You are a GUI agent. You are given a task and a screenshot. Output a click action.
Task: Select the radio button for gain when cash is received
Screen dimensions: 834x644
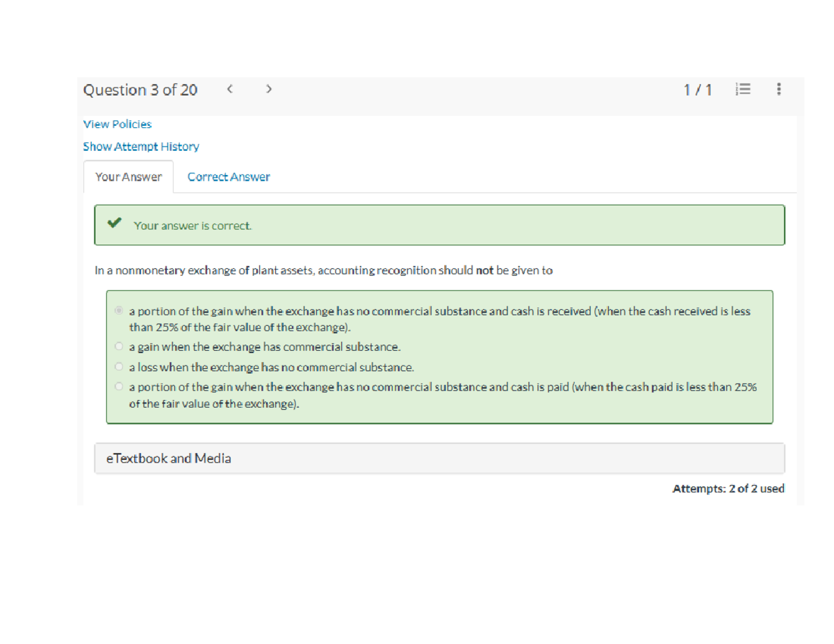click(x=120, y=311)
